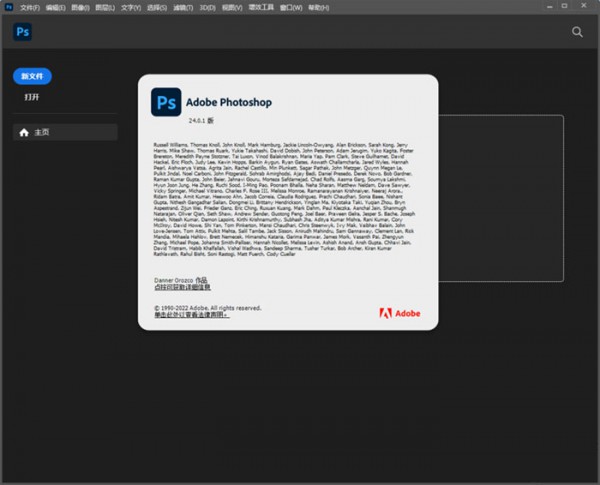Click the large Ps logo in the About dialog

tap(166, 102)
